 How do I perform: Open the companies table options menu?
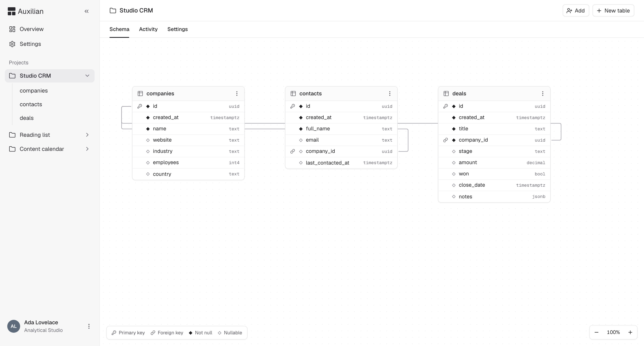237,93
